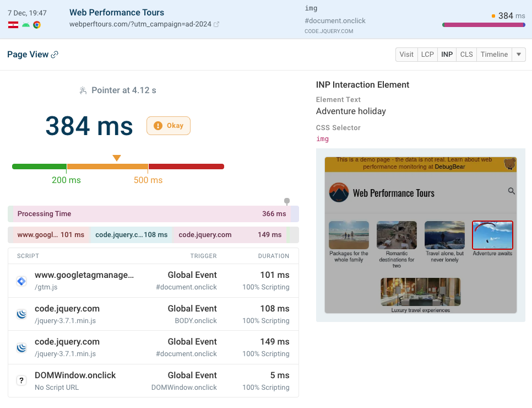Click the DebugBear link in preview banner
Image resolution: width=532 pixels, height=408 pixels.
pos(451,166)
